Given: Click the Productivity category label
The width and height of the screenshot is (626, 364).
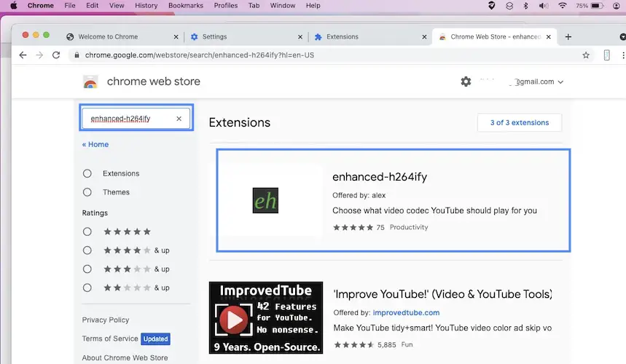Looking at the screenshot, I should 409,227.
